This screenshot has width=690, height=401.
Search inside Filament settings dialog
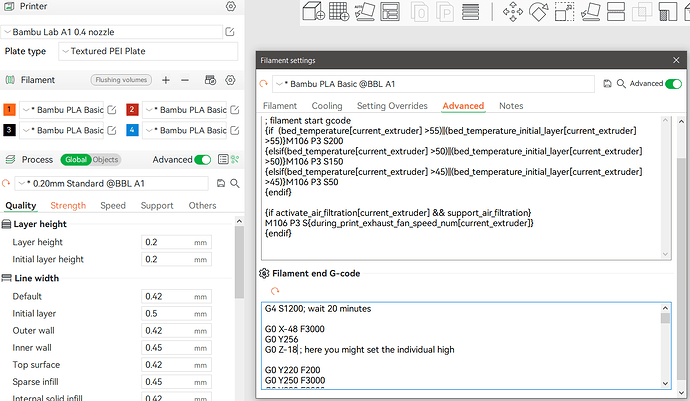pyautogui.click(x=621, y=84)
